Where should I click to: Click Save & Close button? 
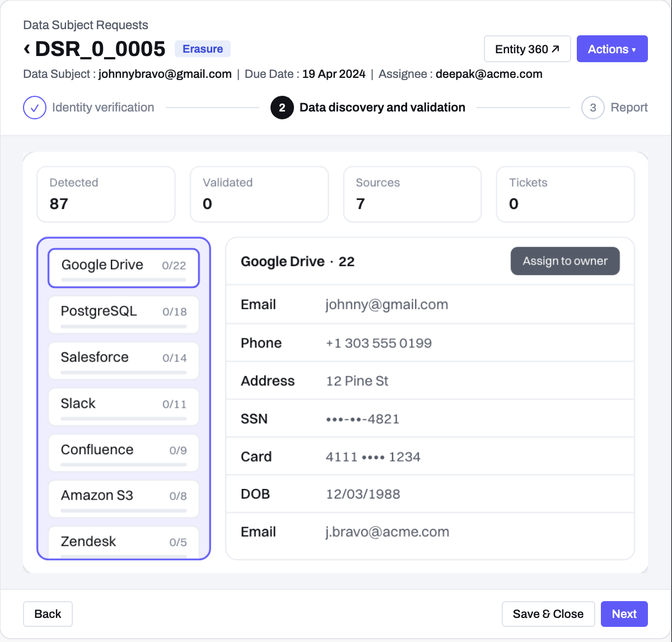coord(548,614)
